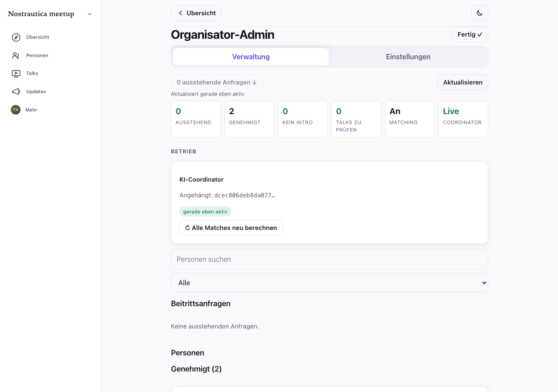Select the Matching stat card
Image resolution: width=558 pixels, height=392 pixels.
coord(410,119)
